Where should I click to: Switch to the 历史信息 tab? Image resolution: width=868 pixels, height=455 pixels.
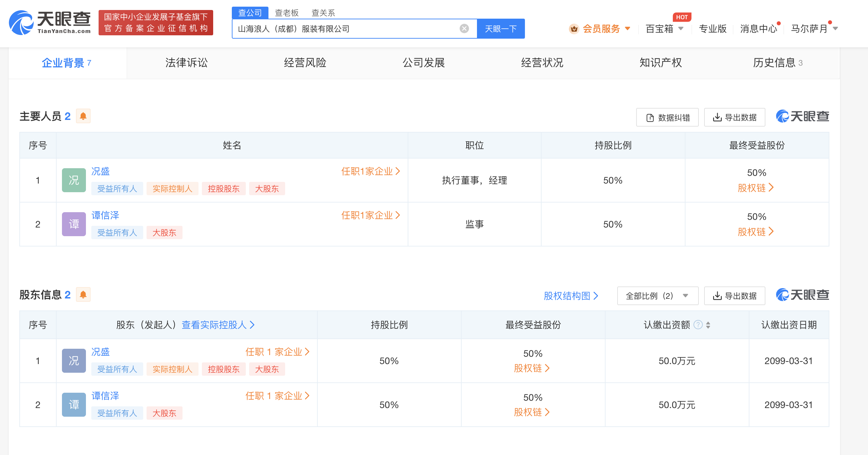point(778,63)
